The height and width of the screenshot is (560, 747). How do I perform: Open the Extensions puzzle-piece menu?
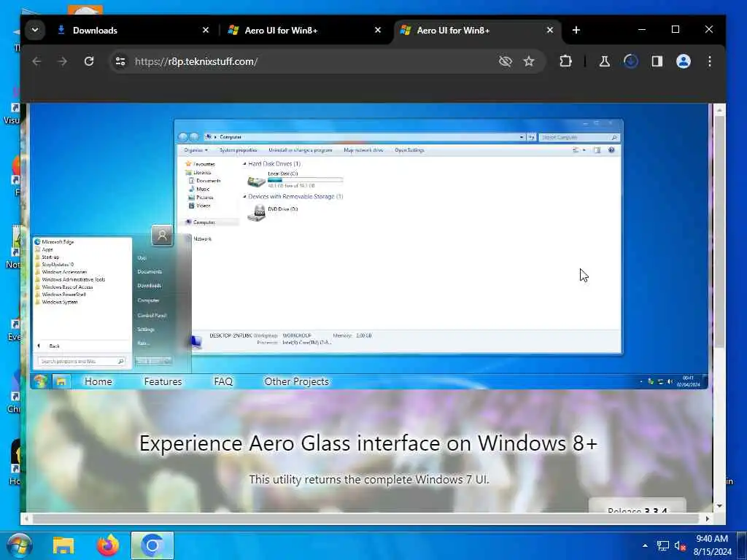pos(565,61)
